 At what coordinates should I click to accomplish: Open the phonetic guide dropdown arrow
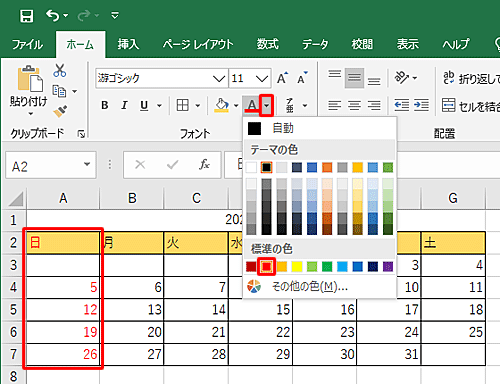(x=305, y=106)
